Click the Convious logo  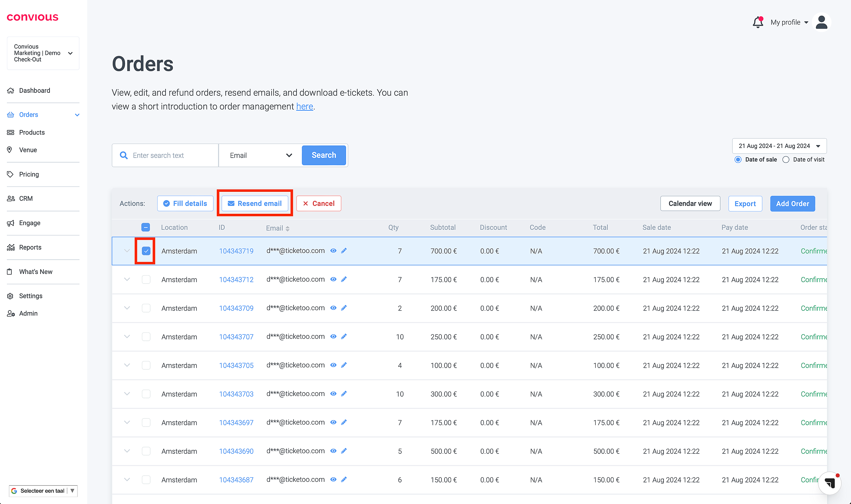33,17
